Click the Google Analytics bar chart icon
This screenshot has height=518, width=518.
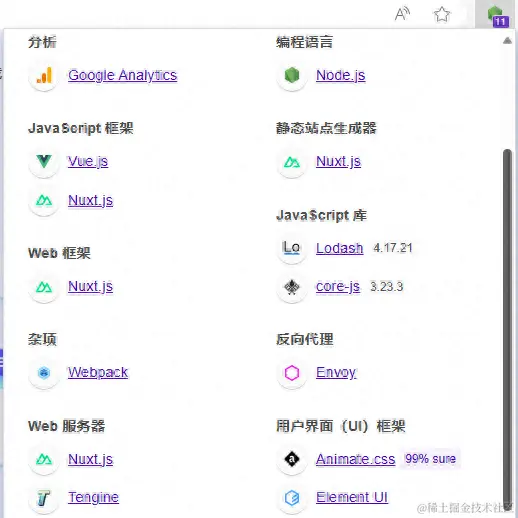click(x=44, y=75)
